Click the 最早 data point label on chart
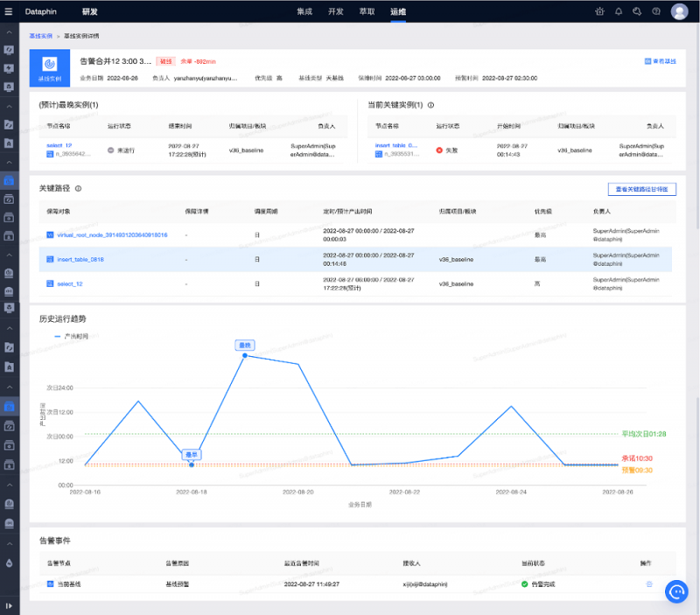Image resolution: width=700 pixels, height=615 pixels. pos(192,455)
